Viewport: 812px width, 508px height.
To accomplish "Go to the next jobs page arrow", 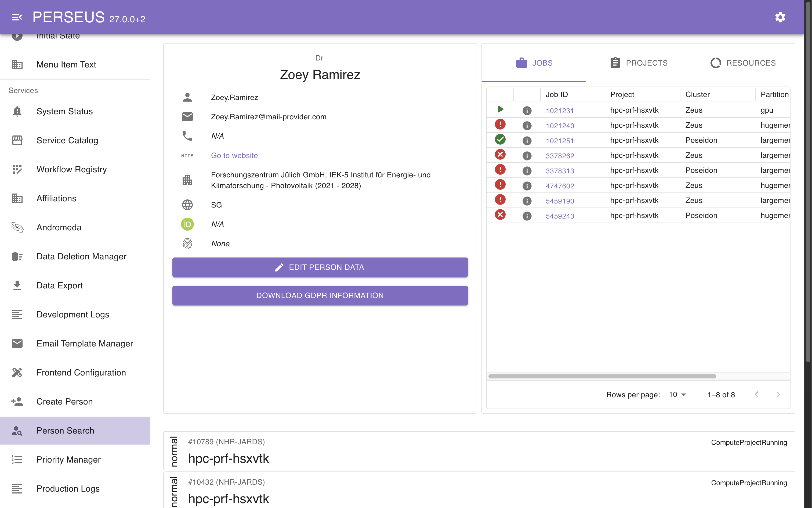I will 778,395.
